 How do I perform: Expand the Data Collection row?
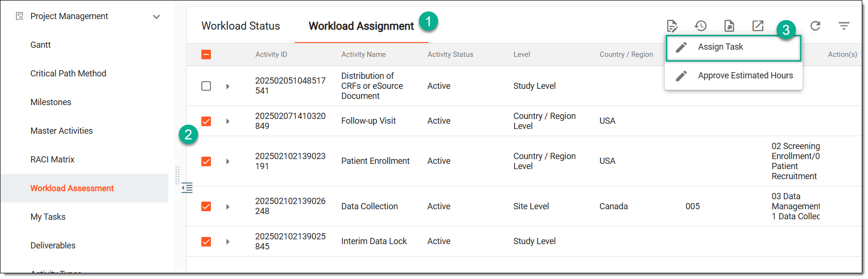[228, 207]
